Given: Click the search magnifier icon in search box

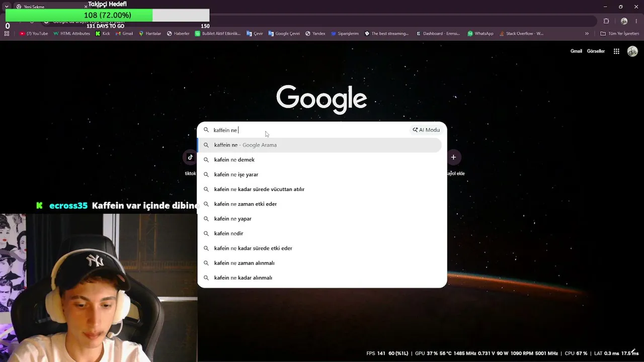Looking at the screenshot, I should tap(206, 130).
